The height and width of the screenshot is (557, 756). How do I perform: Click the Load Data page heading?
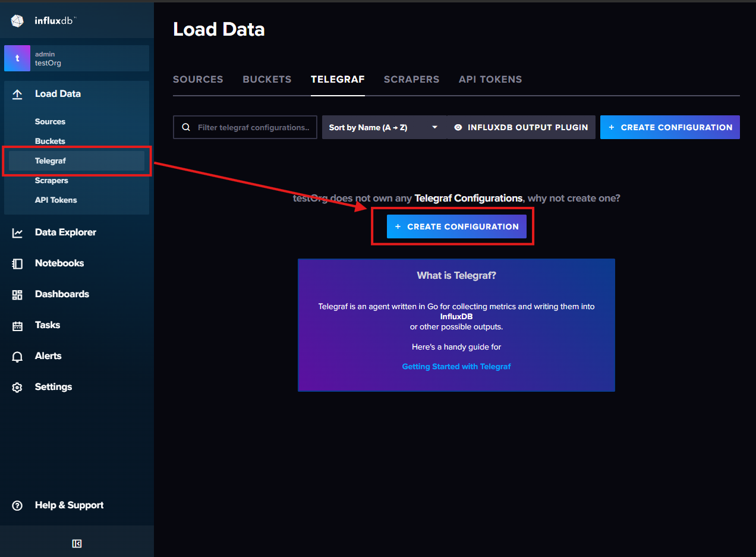219,30
